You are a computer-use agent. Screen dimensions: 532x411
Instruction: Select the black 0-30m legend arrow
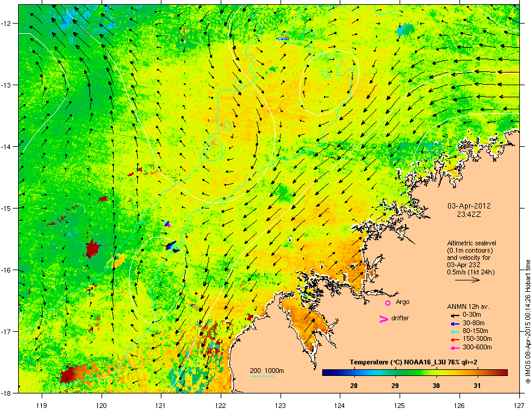pos(454,315)
